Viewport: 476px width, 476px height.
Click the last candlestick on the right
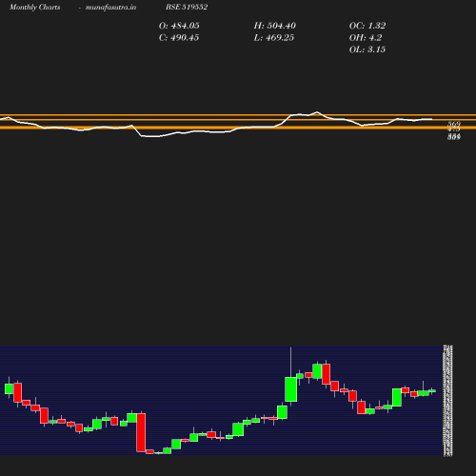[x=432, y=391]
